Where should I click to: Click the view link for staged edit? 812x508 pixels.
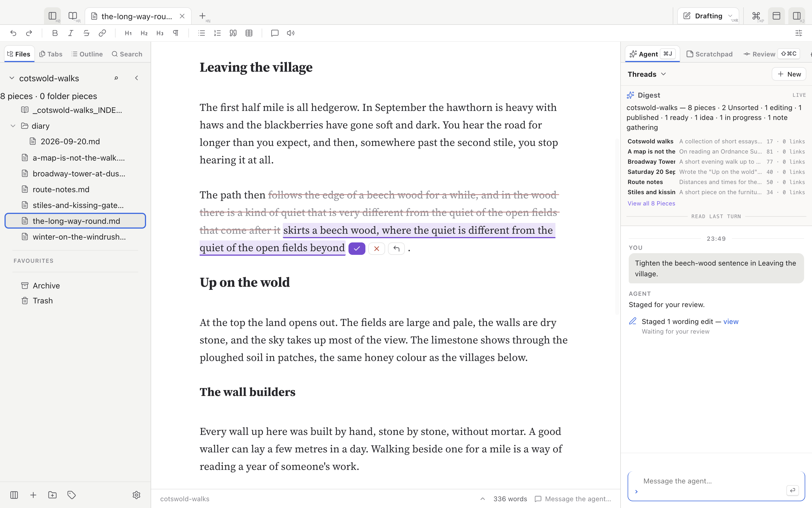pyautogui.click(x=731, y=321)
